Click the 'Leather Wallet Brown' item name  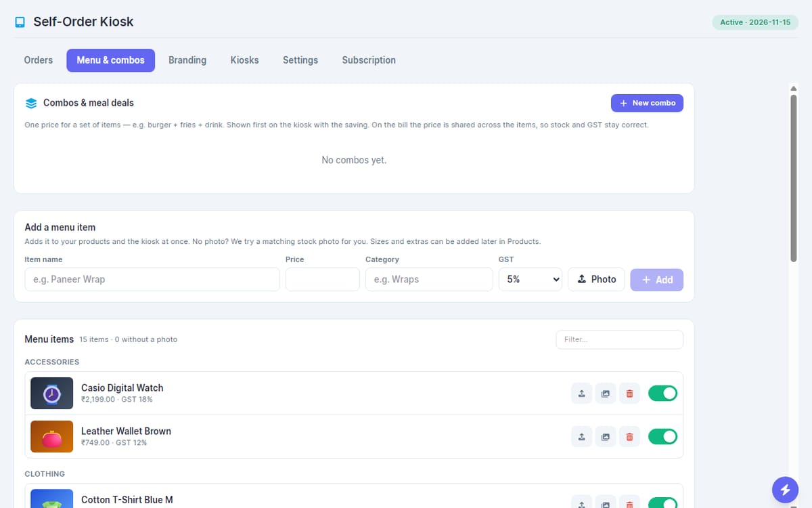[126, 431]
